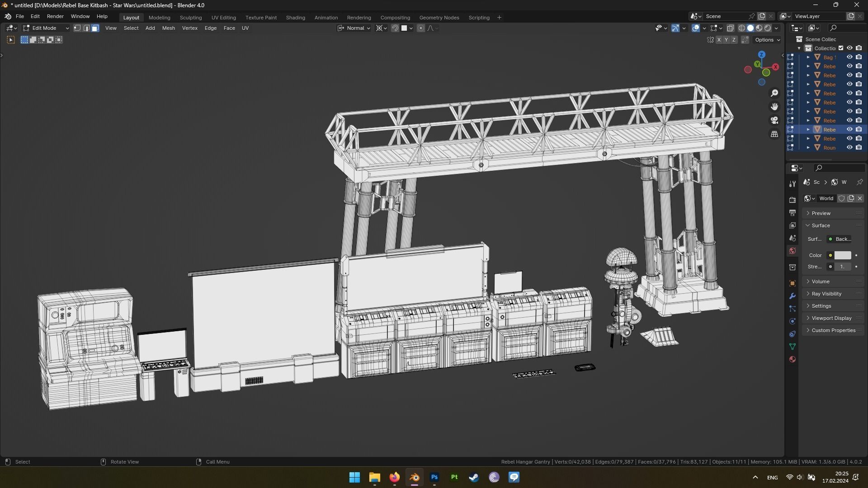This screenshot has width=868, height=488.
Task: Open Tool properties tab
Action: click(x=792, y=183)
